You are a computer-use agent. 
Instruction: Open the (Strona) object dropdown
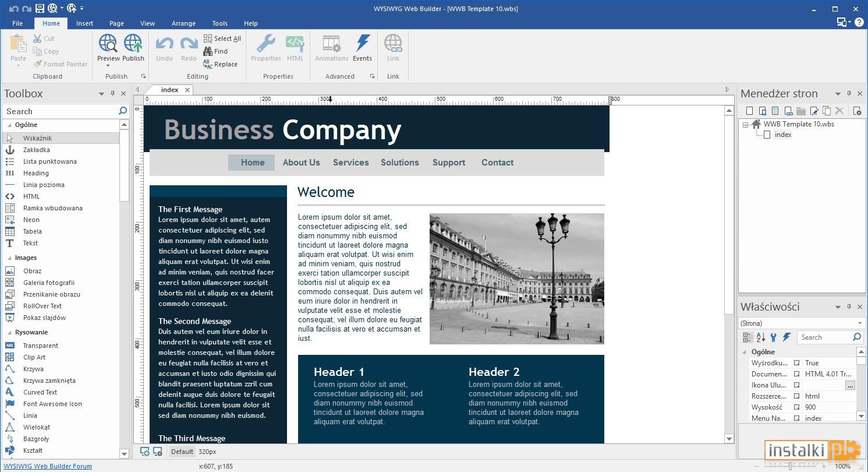860,323
